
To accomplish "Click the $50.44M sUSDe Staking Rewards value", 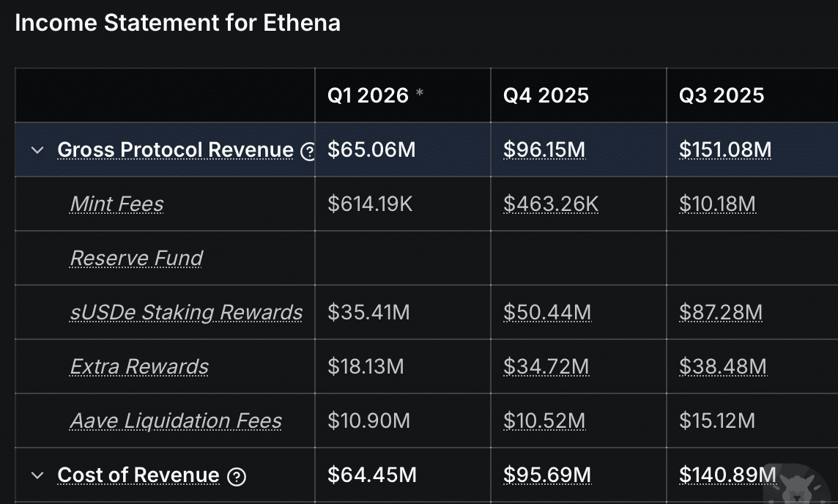I will (x=546, y=312).
